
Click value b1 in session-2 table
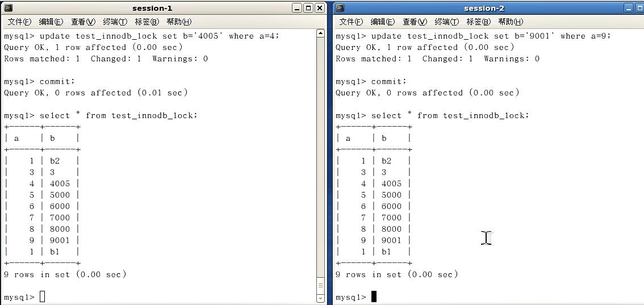[x=387, y=252]
